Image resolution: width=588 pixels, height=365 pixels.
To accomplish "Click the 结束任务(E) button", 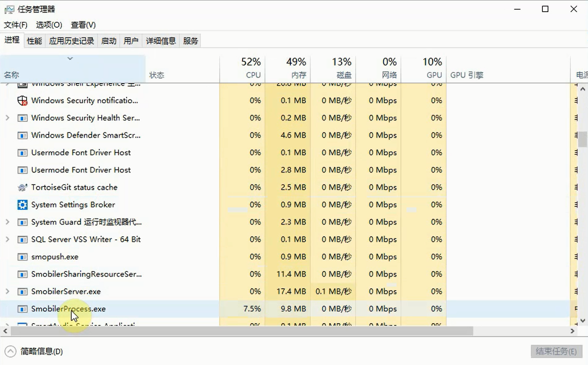I will click(556, 351).
